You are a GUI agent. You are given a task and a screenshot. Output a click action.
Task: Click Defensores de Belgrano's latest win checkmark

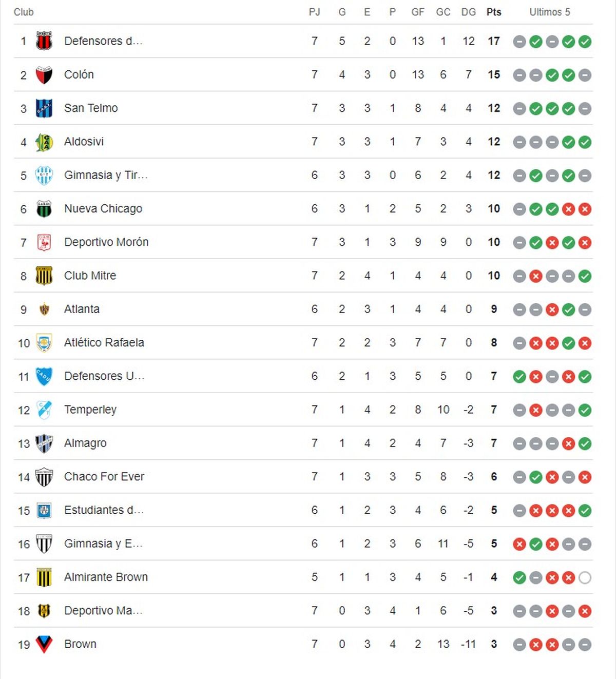coord(585,42)
